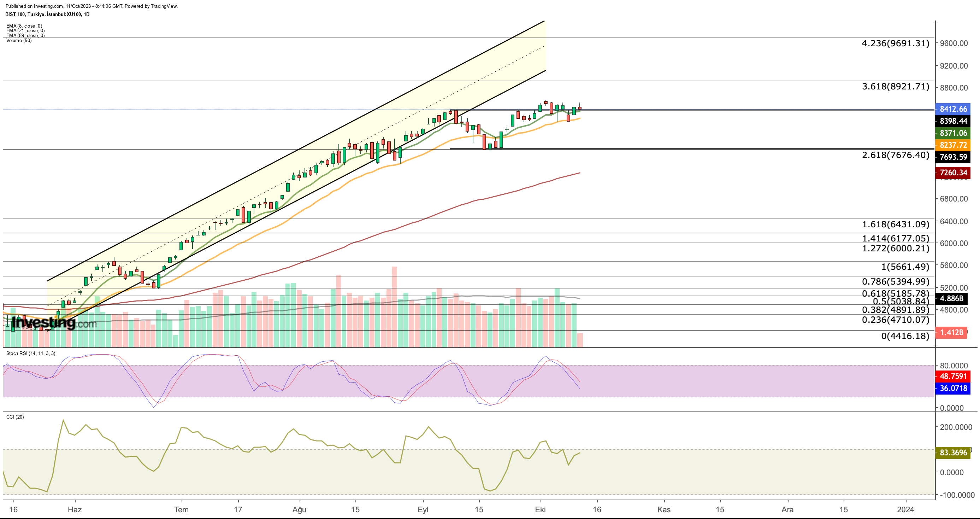The image size is (980, 519).
Task: Click the 9200.00 price axis label
Action: click(x=954, y=66)
